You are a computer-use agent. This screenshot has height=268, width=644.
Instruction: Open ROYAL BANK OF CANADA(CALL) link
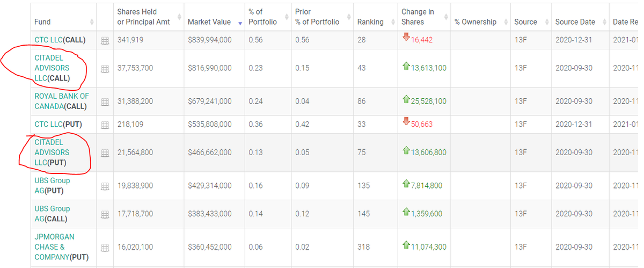[x=62, y=101]
